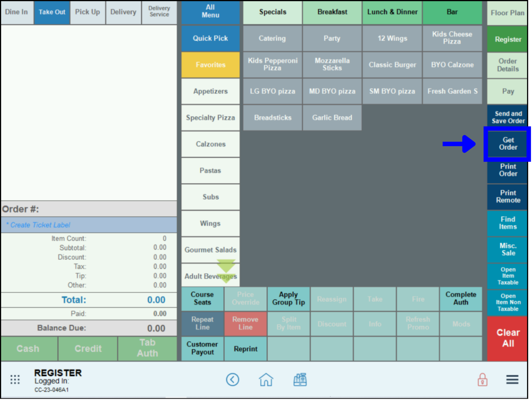
Task: Open the cash register icon
Action: (x=300, y=380)
